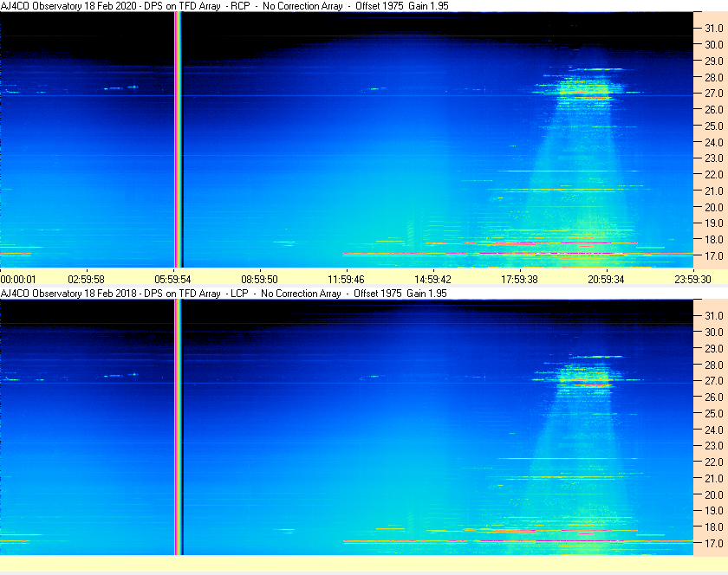
Task: Click the 17:59:38 time label
Action: coord(519,280)
